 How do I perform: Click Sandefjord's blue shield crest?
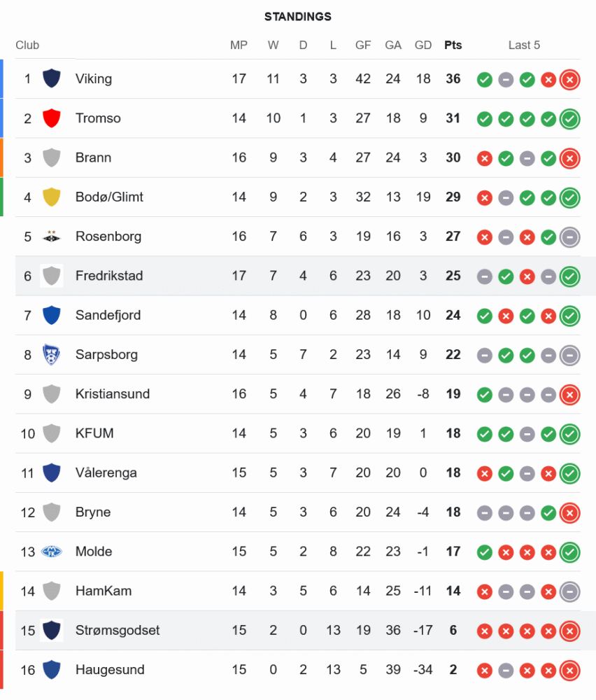[51, 315]
